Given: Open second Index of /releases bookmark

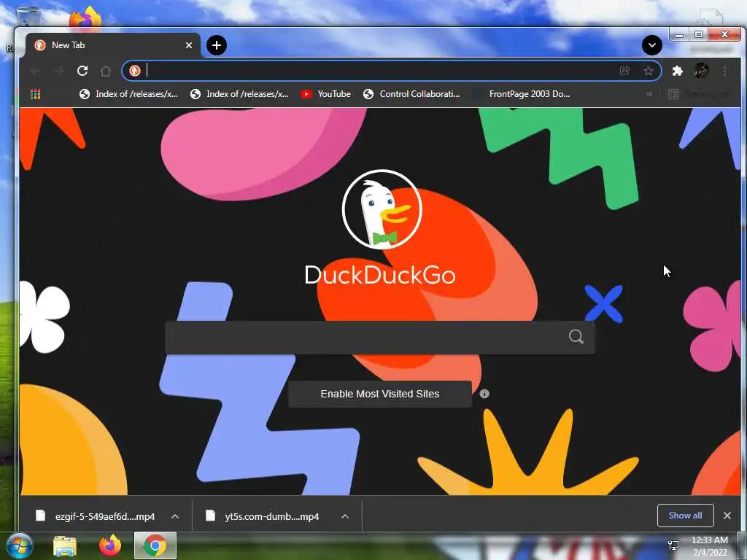Looking at the screenshot, I should point(239,94).
